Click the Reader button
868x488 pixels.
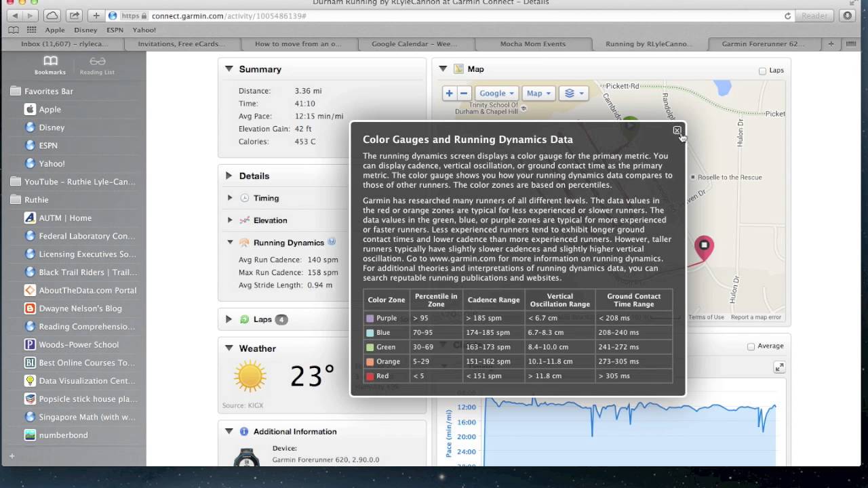[814, 16]
